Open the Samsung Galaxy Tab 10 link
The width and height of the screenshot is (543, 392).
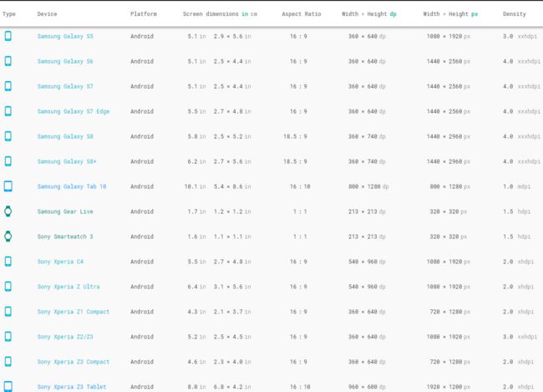point(72,186)
